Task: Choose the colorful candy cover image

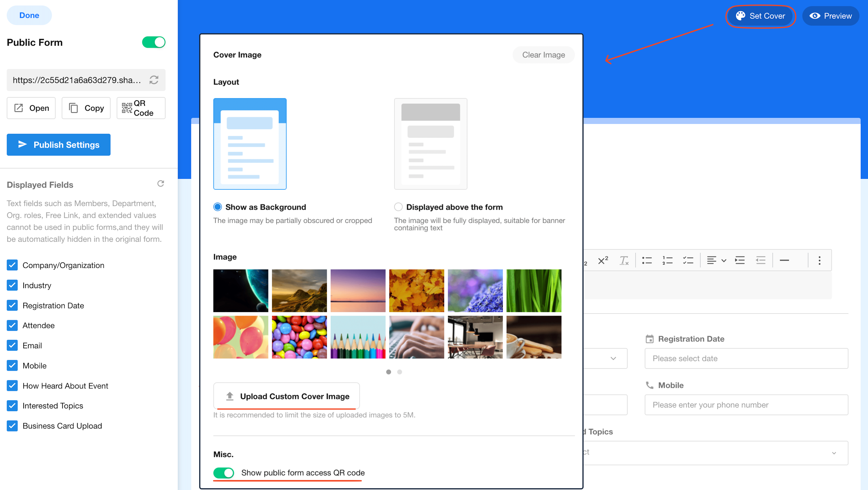Action: click(x=299, y=337)
